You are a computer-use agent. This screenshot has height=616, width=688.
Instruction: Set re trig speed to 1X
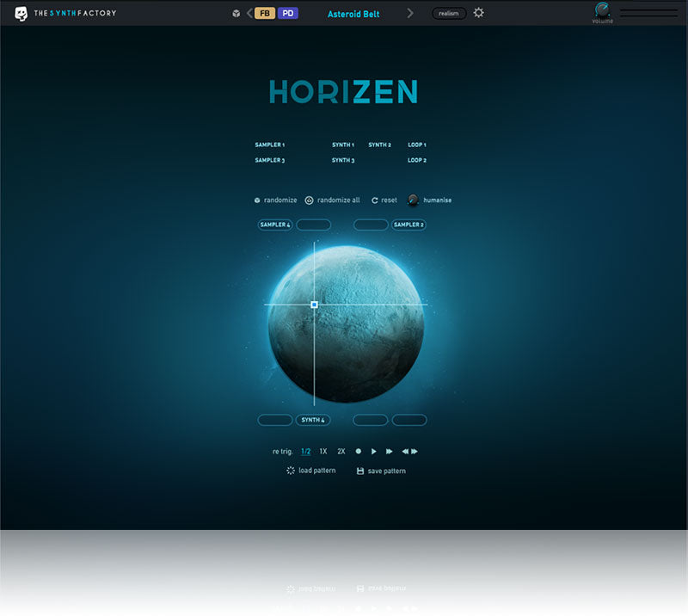[x=323, y=452]
